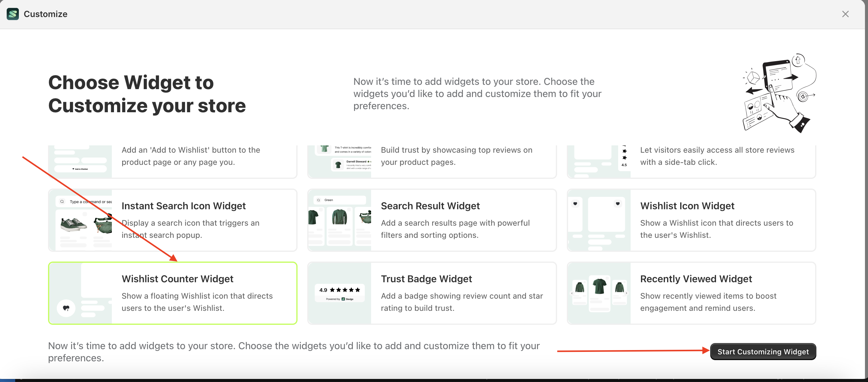Close the Customize dialog

(846, 14)
